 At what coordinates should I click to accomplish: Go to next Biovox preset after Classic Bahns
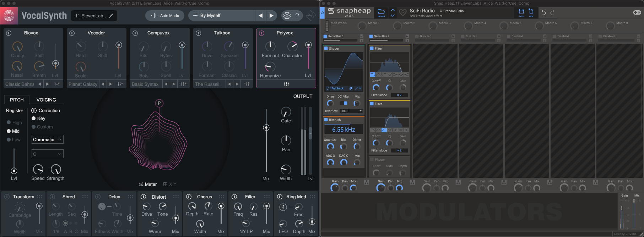(48, 84)
